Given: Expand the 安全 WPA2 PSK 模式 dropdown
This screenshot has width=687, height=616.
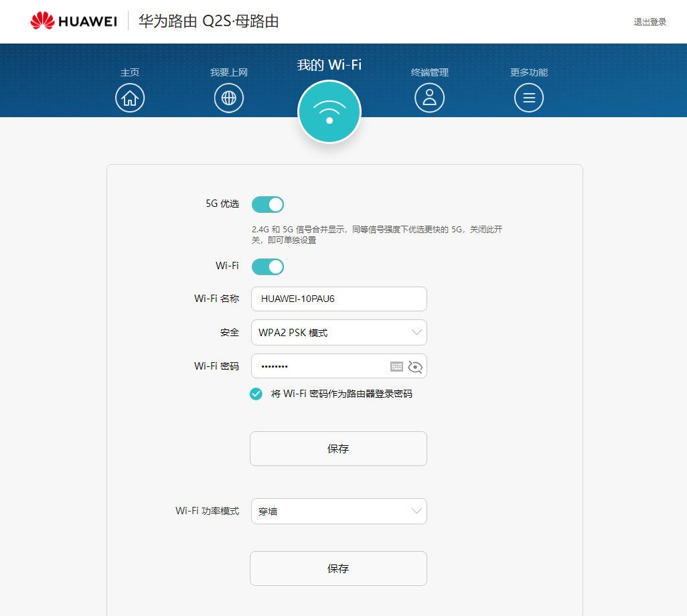Looking at the screenshot, I should coord(339,333).
